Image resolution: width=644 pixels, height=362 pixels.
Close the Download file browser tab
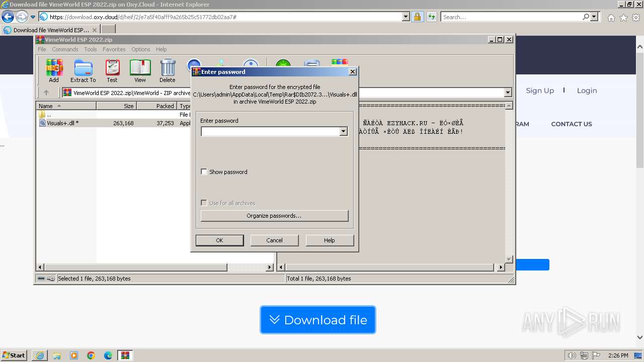pos(94,30)
